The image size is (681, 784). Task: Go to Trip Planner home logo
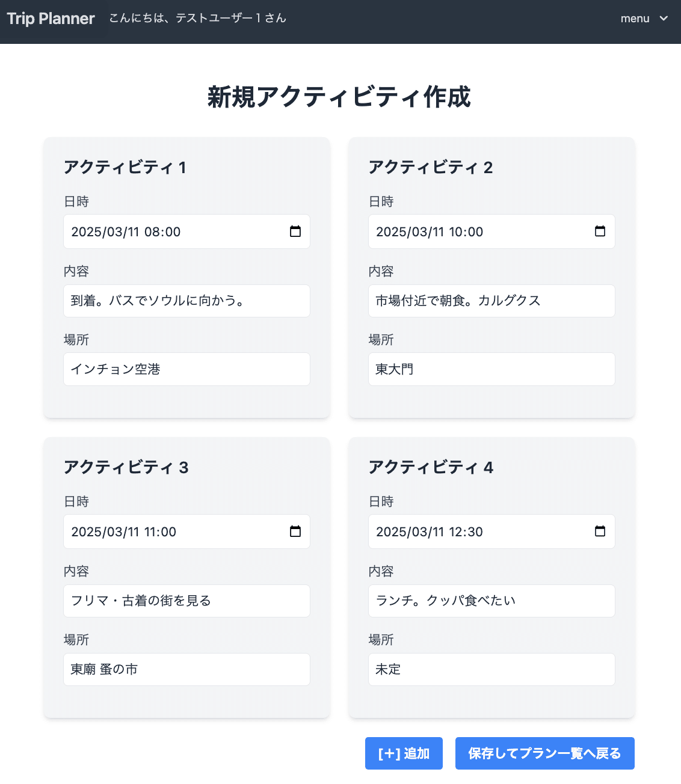click(51, 19)
